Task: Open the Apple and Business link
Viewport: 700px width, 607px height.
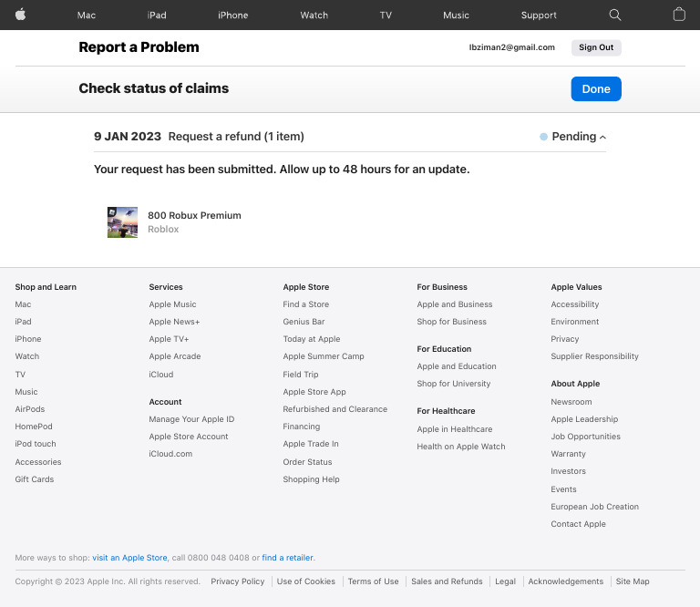Action: coord(455,304)
